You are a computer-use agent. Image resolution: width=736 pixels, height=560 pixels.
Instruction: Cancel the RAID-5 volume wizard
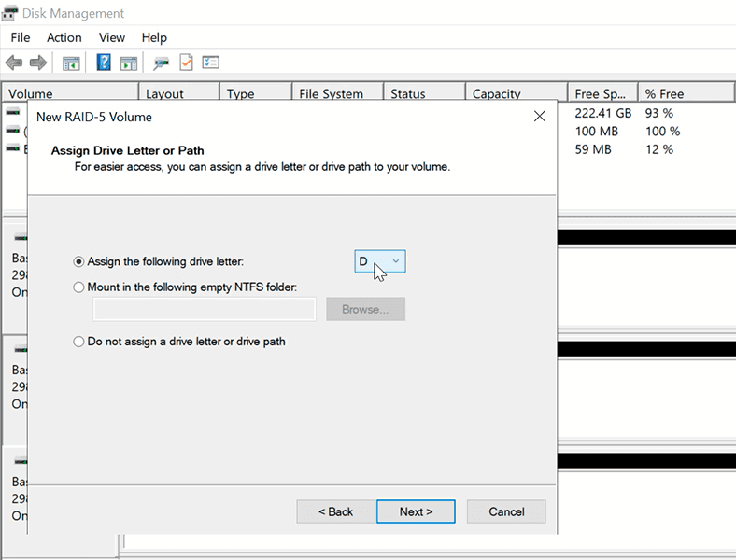click(506, 511)
